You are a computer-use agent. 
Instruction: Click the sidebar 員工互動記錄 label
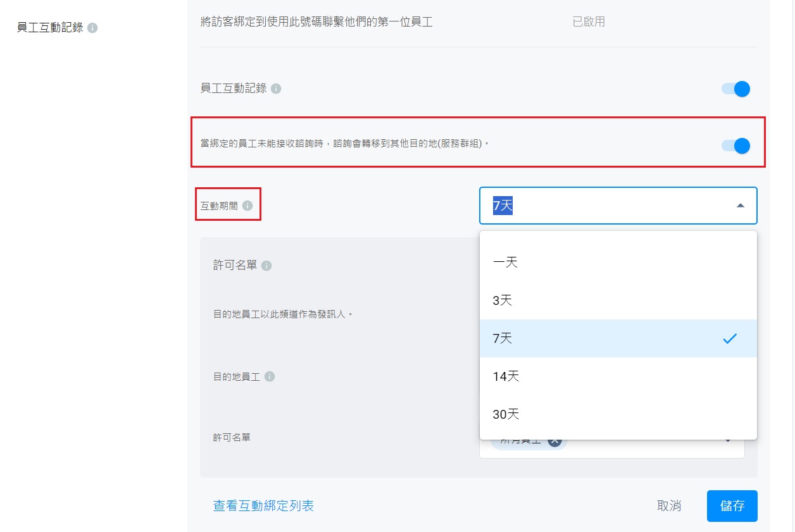tap(50, 28)
